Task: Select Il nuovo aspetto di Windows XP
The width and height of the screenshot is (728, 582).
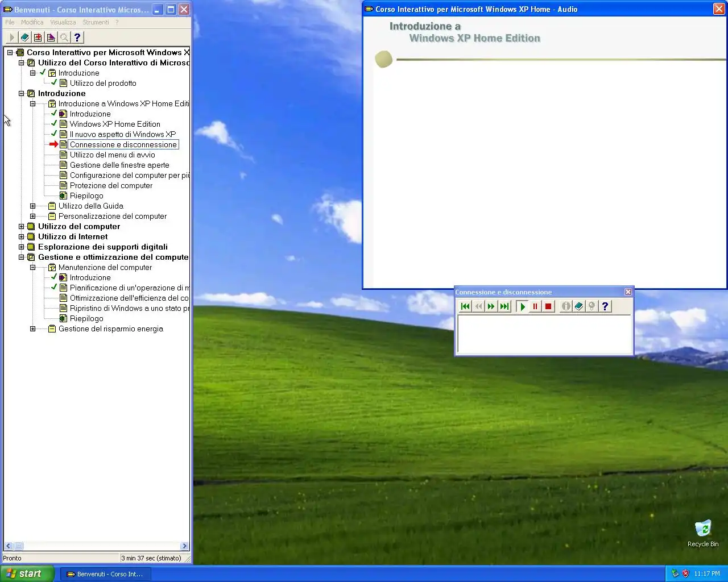Action: click(123, 134)
